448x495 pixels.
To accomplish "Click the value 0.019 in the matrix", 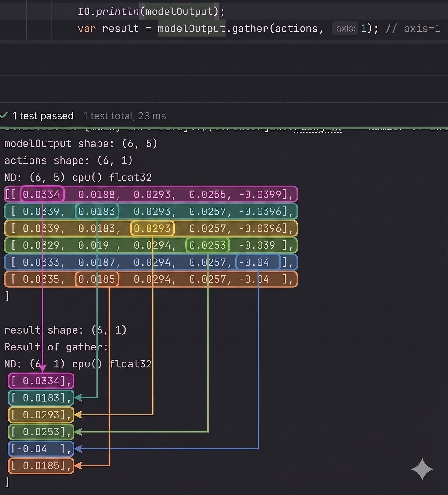I will click(x=93, y=245).
